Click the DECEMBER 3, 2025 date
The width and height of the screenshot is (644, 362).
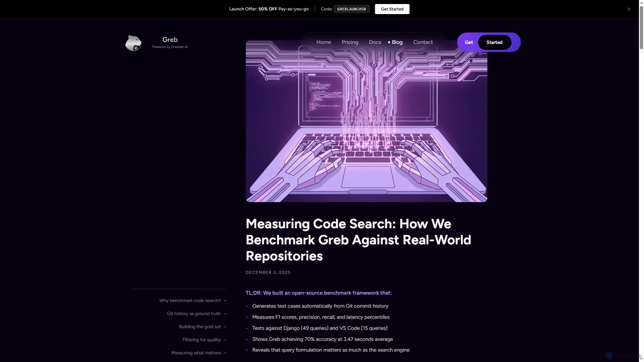tap(268, 273)
